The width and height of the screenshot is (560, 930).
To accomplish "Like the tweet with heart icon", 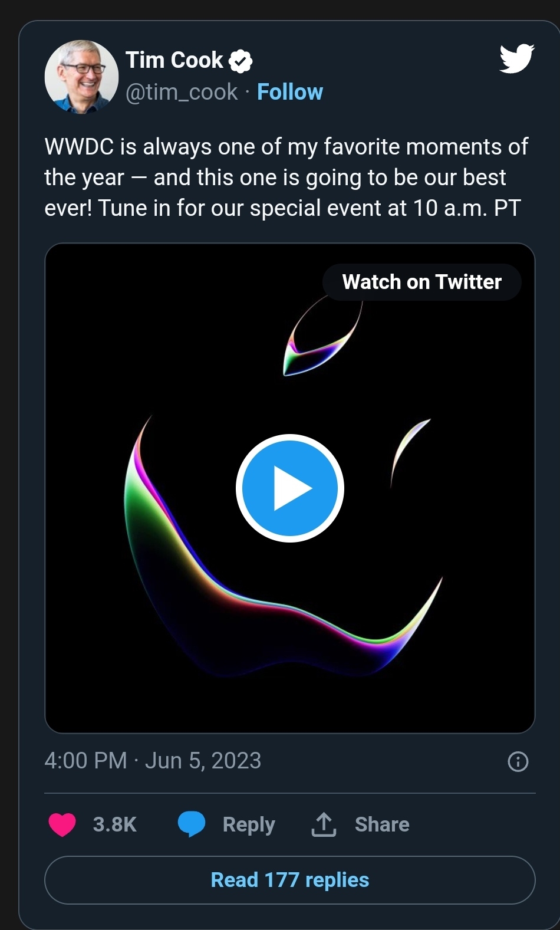I will (x=62, y=824).
